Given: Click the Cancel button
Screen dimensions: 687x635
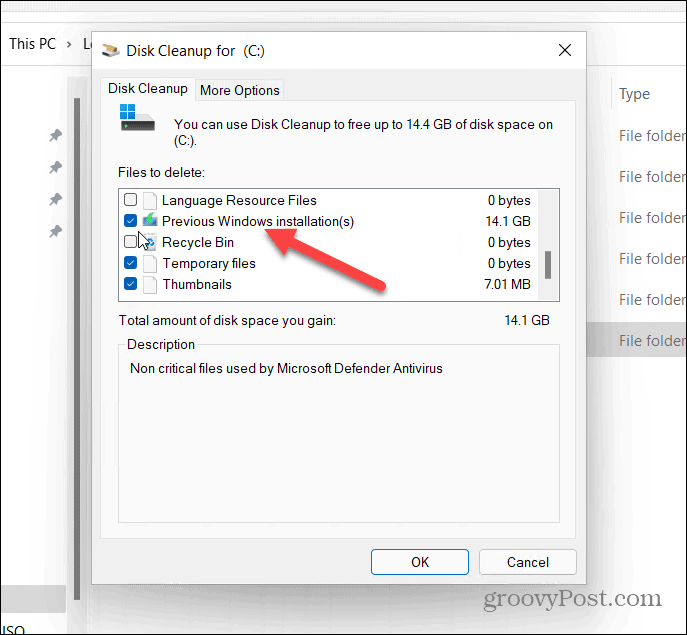Looking at the screenshot, I should point(527,562).
